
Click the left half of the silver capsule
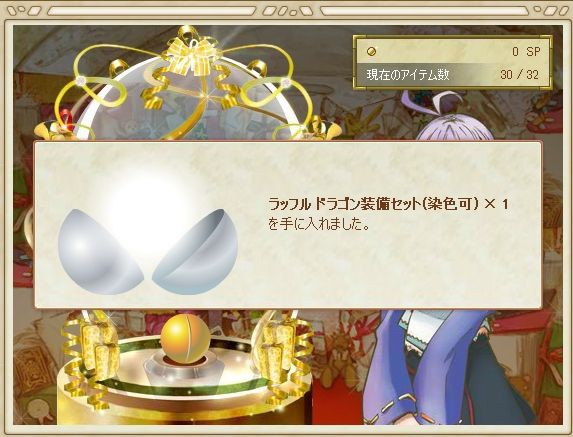click(100, 252)
